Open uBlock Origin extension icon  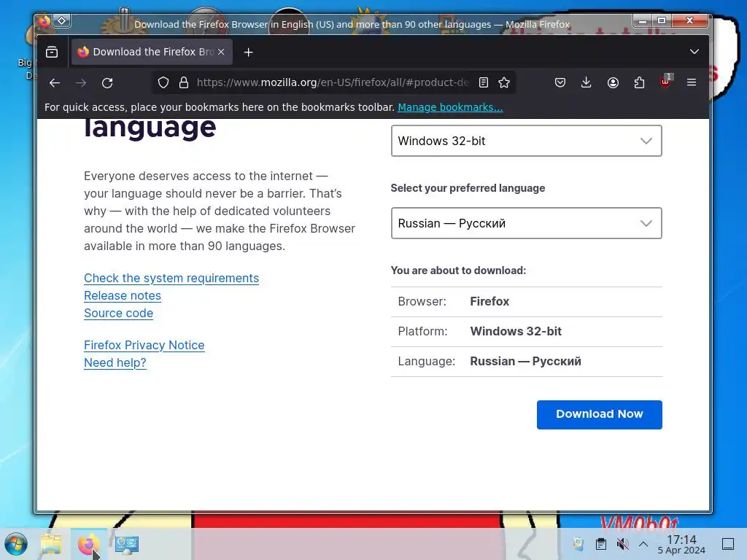tap(665, 82)
